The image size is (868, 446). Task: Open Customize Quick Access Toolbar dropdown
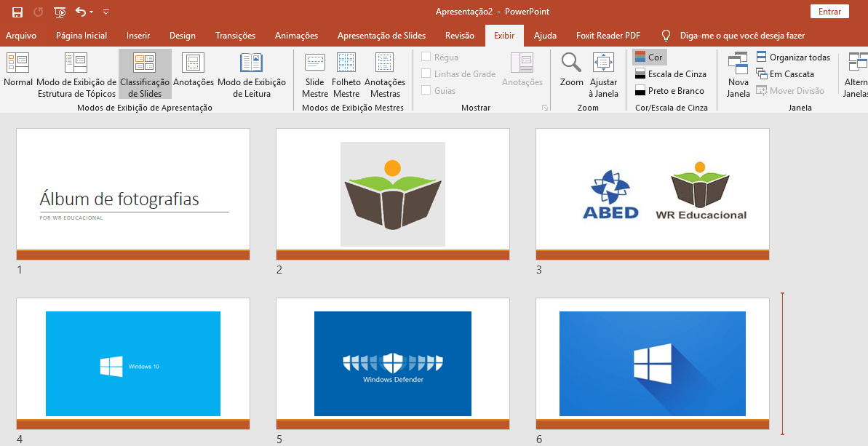tap(106, 12)
